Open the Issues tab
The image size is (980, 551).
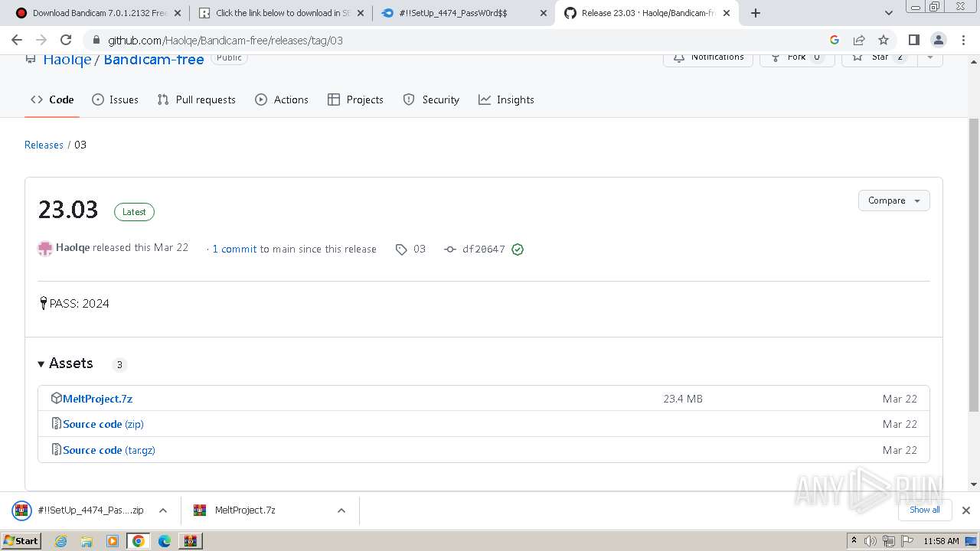pos(116,99)
